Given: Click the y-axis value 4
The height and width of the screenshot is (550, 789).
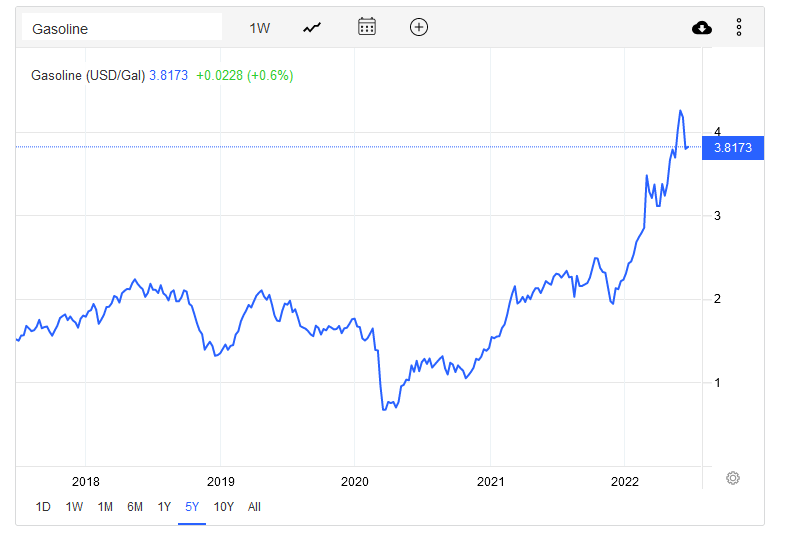Looking at the screenshot, I should 718,131.
